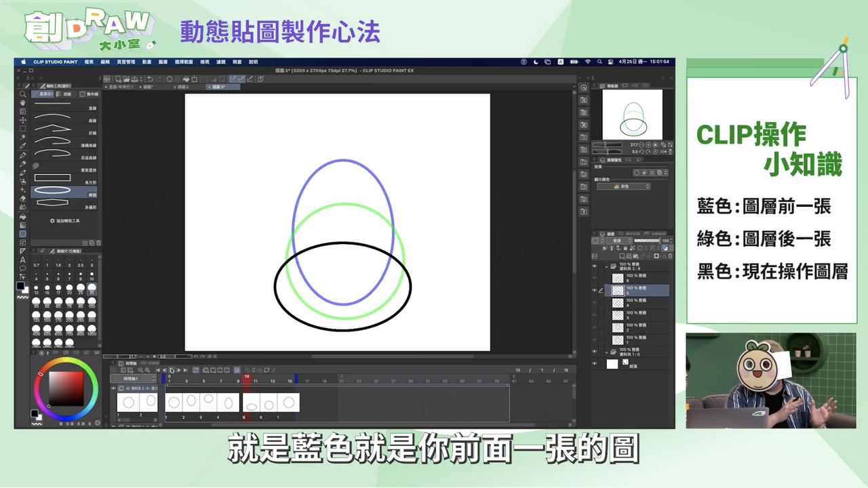
Task: Toggle visibility of animation folder 2:6
Action: tap(595, 266)
